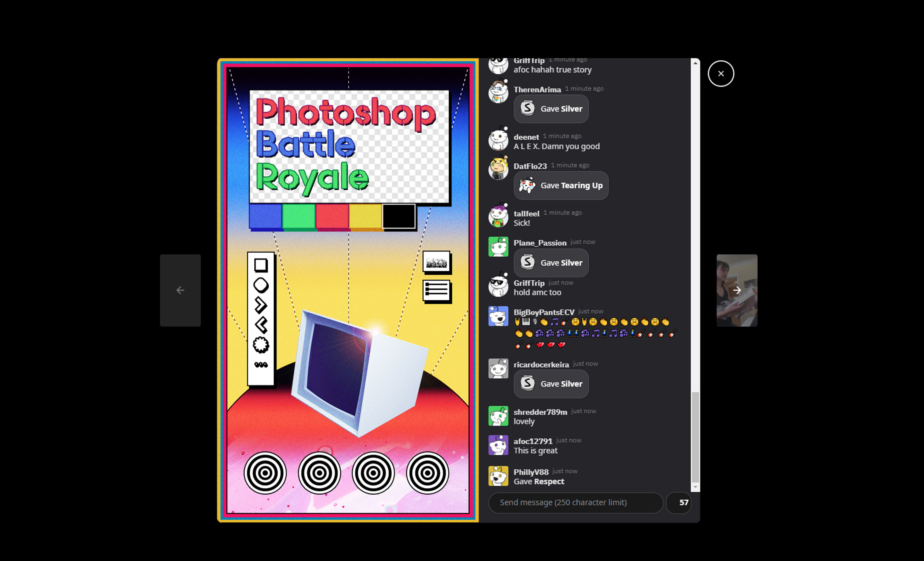The width and height of the screenshot is (924, 561).
Task: Click the chat scrollbar down arrow
Action: click(x=695, y=487)
